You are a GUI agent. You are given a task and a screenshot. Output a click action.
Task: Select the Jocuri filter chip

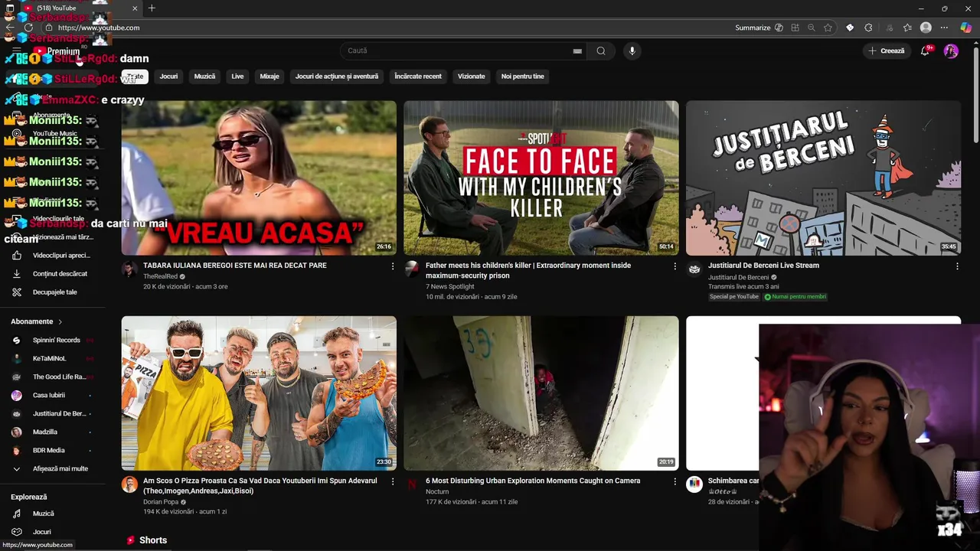(x=168, y=77)
